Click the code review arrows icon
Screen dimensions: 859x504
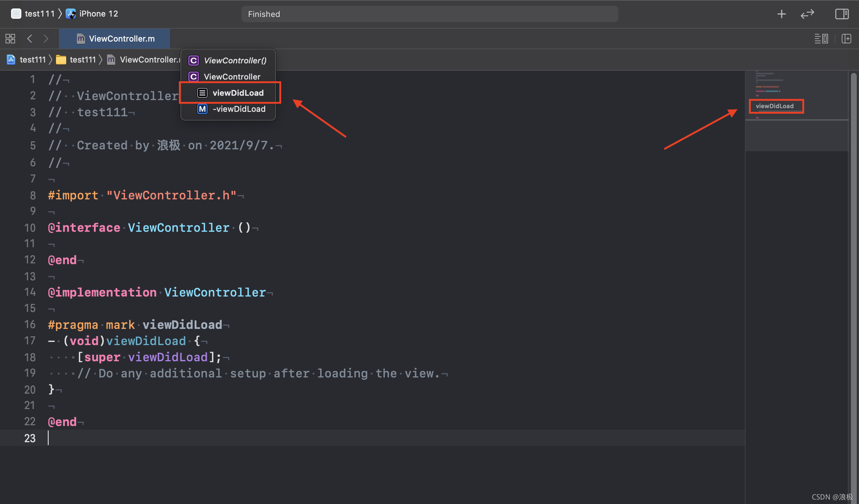[807, 14]
